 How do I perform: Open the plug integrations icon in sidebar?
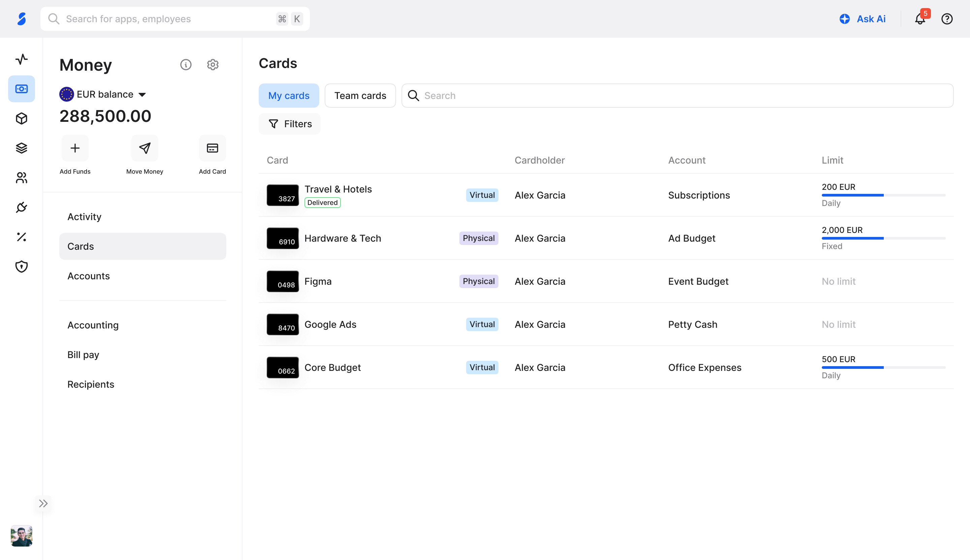pos(22,207)
